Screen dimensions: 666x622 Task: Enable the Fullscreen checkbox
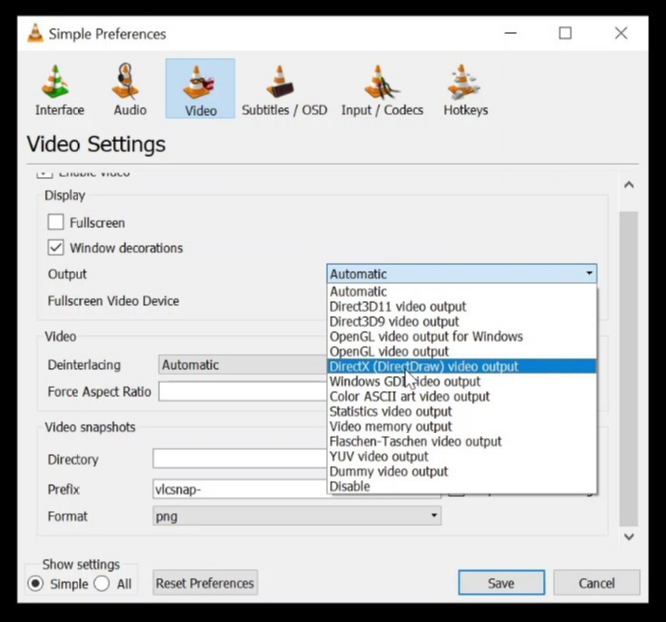(56, 222)
